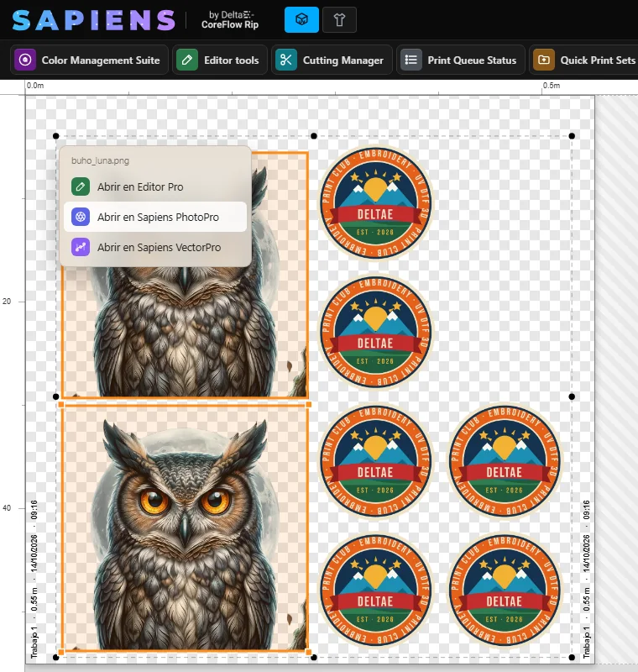Click the bottom-right black group selection handle

click(572, 657)
